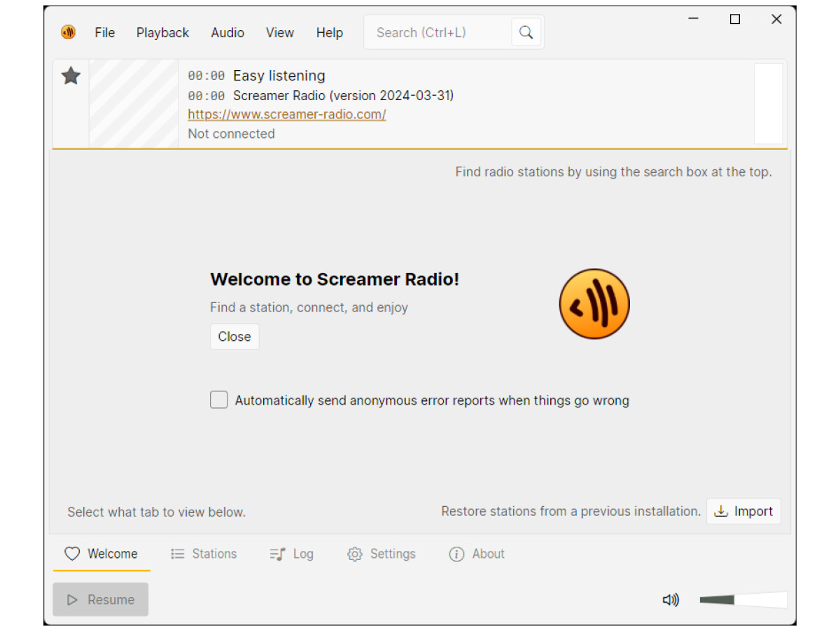The height and width of the screenshot is (630, 840).
Task: Open the File menu
Action: click(x=105, y=33)
